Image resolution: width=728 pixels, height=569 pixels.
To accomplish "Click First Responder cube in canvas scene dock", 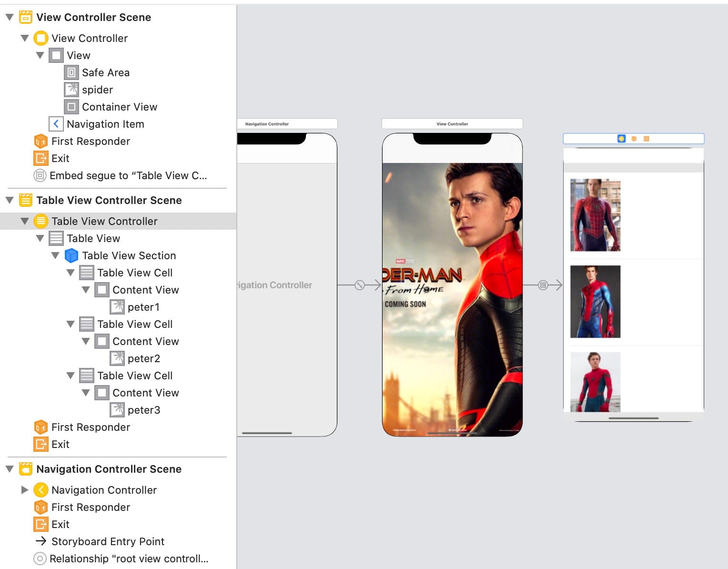I will 634,139.
